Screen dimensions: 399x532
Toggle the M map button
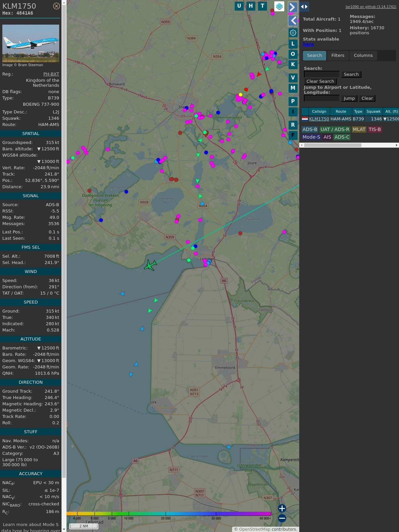[293, 88]
